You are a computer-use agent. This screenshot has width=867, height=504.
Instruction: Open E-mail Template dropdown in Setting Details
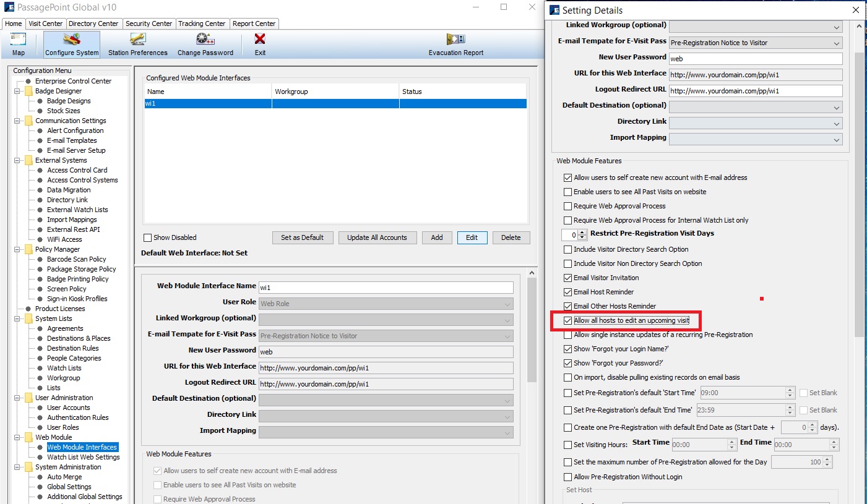point(756,43)
